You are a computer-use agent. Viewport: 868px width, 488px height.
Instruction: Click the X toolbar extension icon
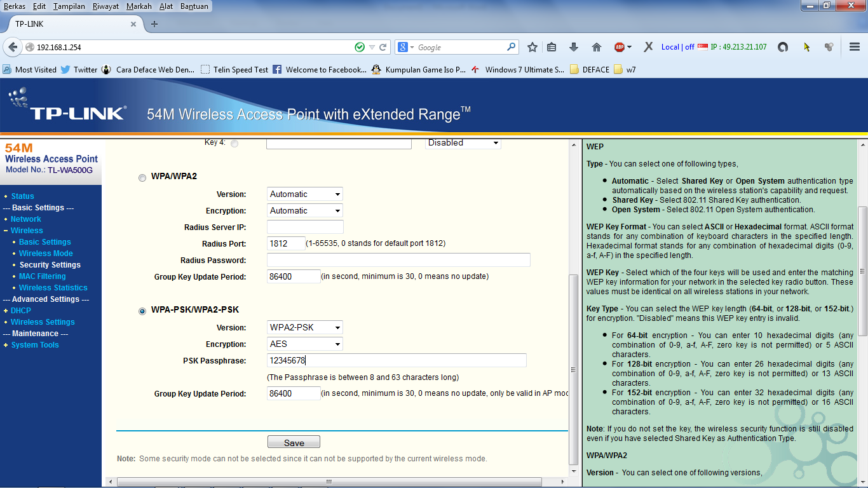pyautogui.click(x=648, y=47)
